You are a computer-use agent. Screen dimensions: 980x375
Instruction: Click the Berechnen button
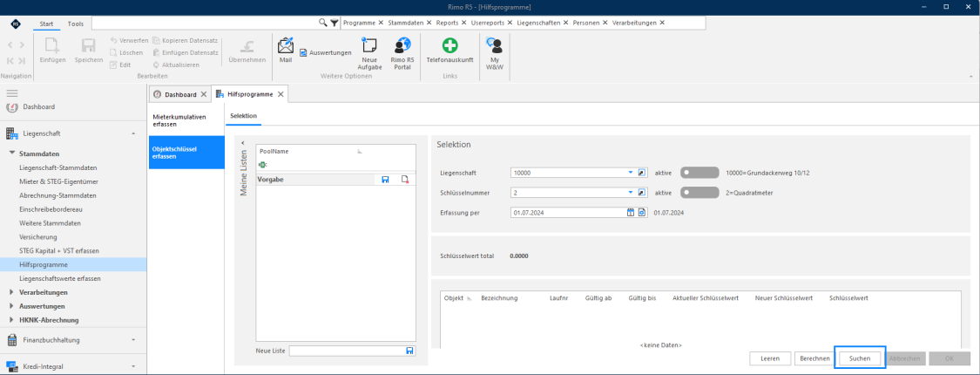[x=814, y=358]
